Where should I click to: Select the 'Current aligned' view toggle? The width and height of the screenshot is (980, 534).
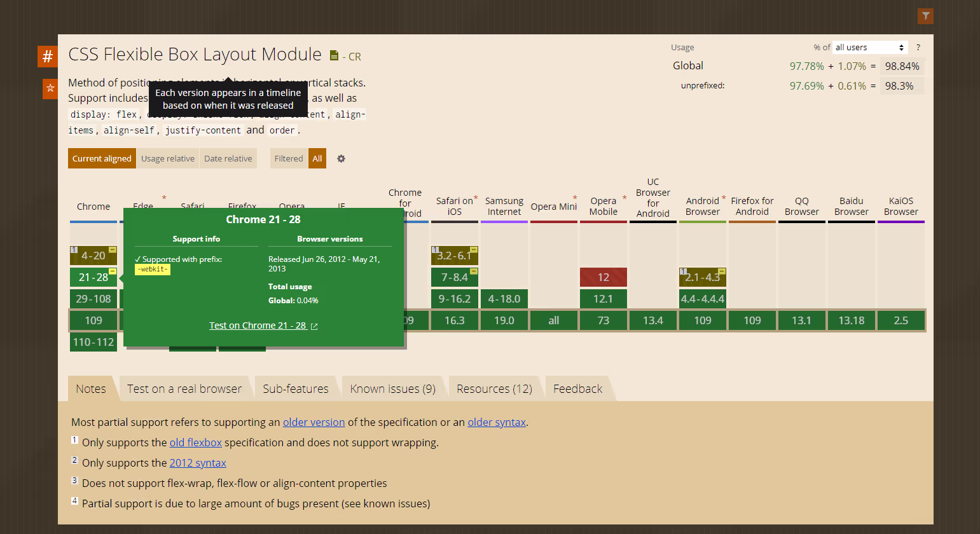click(x=102, y=158)
